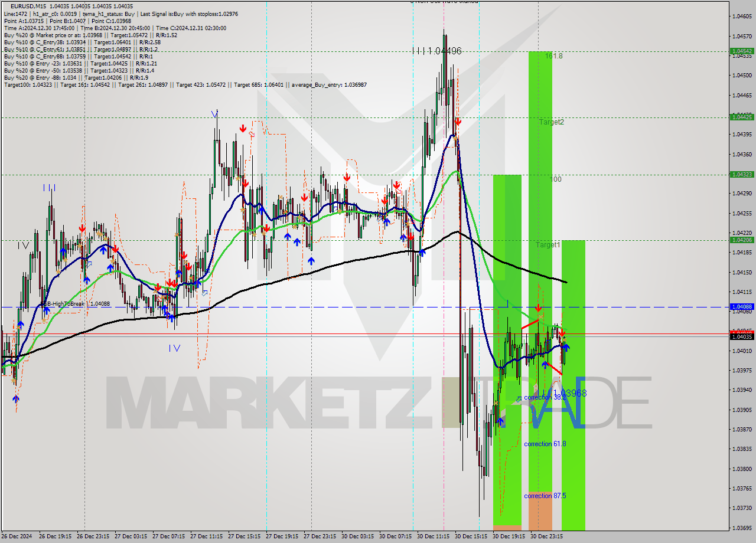Viewport: 756px width, 543px height.
Task: Select the red sell arrow below the 1.04496 peak
Action: click(458, 122)
